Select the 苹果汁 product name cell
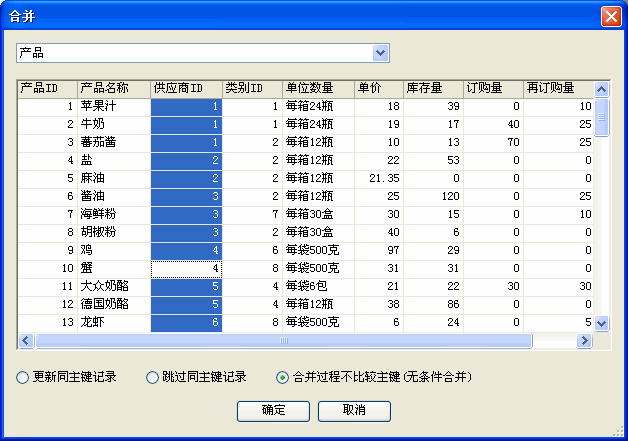The image size is (628, 441). click(113, 106)
